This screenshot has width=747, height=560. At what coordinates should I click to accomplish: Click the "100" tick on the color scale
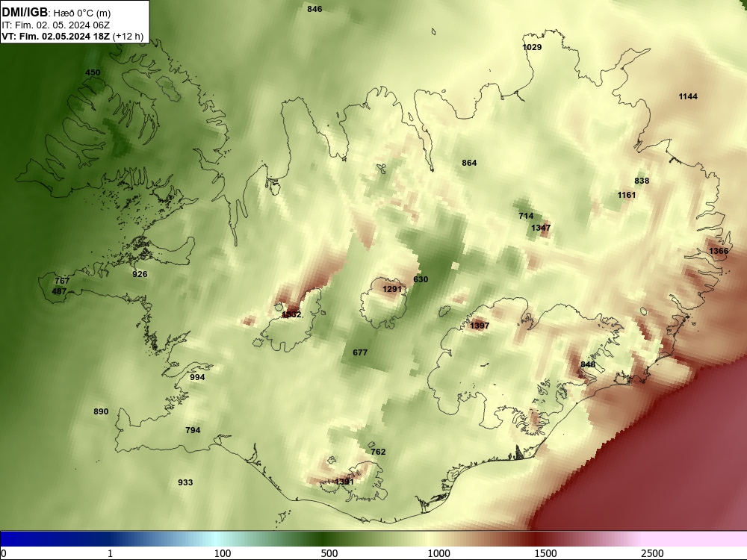coord(223,553)
